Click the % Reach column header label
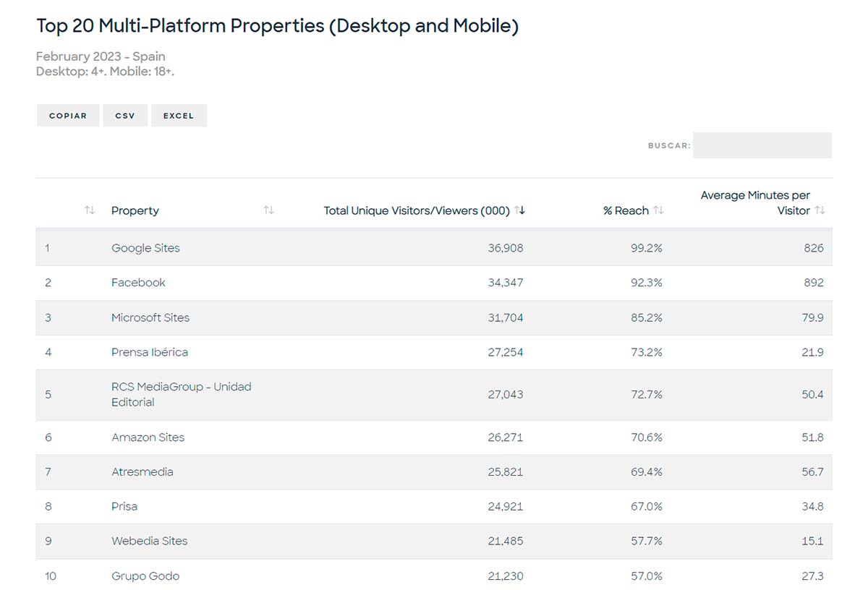868x590 pixels. [x=626, y=210]
